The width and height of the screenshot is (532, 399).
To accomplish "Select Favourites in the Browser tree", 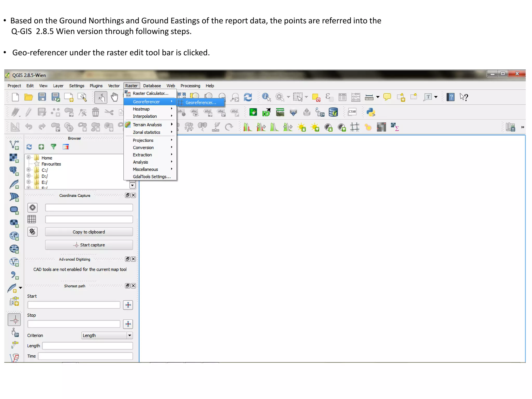I will [x=51, y=164].
